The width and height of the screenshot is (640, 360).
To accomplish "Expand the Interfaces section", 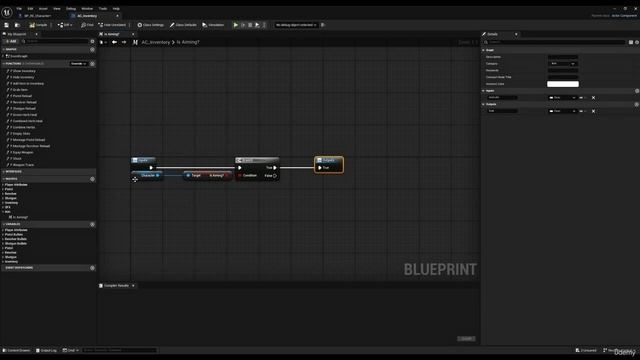I will (x=4, y=172).
